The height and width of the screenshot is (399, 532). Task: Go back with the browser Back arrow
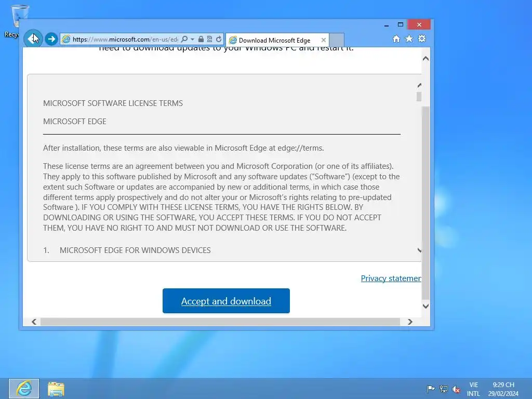click(33, 38)
